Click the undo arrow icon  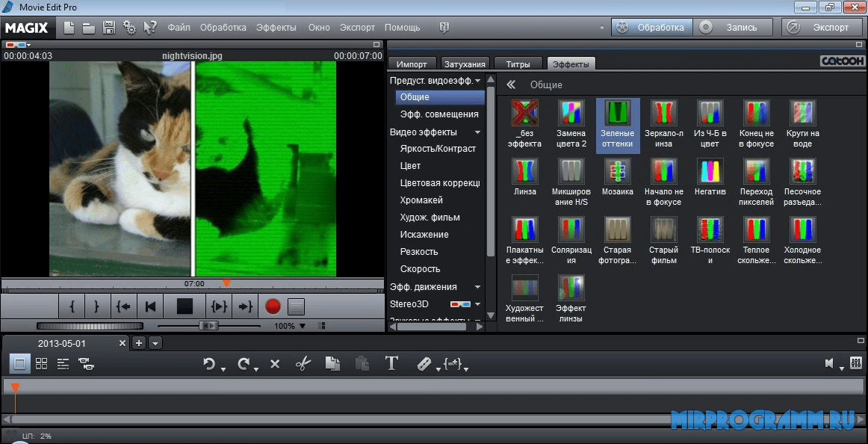click(x=209, y=364)
